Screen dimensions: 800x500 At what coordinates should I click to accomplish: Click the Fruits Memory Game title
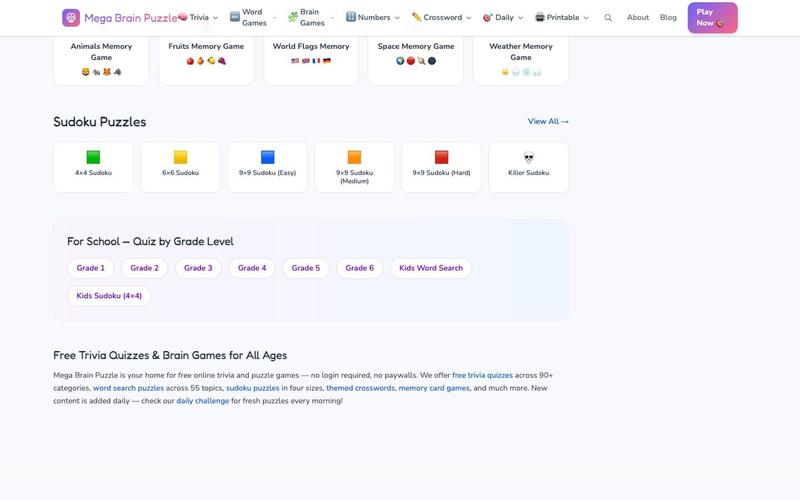[x=206, y=46]
